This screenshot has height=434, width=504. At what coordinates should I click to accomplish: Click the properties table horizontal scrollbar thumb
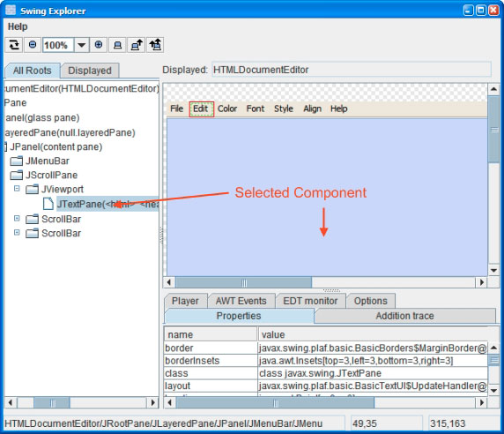pos(275,402)
